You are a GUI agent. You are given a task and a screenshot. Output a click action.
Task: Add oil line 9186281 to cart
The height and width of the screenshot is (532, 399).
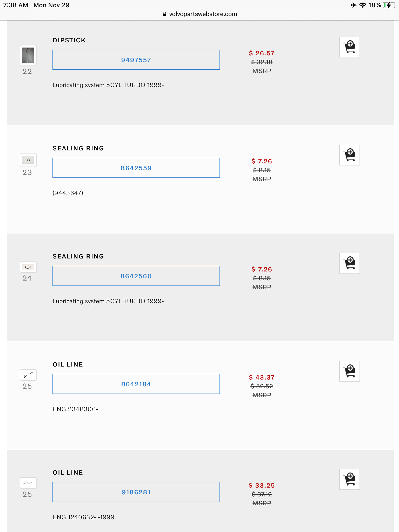349,479
